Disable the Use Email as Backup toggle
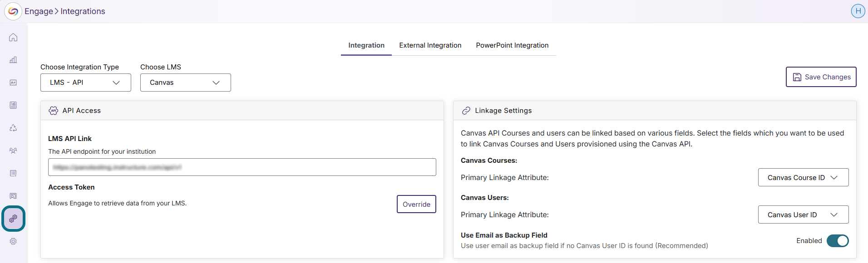The image size is (868, 263). (x=838, y=241)
